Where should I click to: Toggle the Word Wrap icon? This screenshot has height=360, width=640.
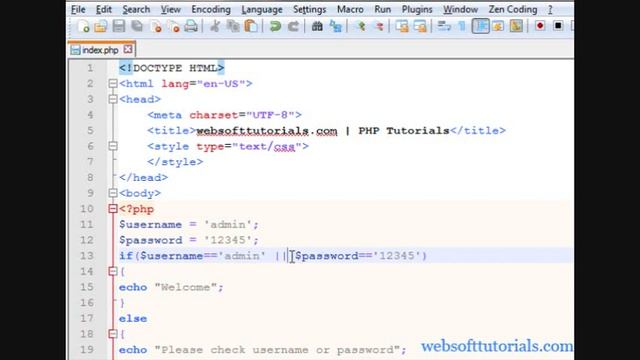pos(444,27)
